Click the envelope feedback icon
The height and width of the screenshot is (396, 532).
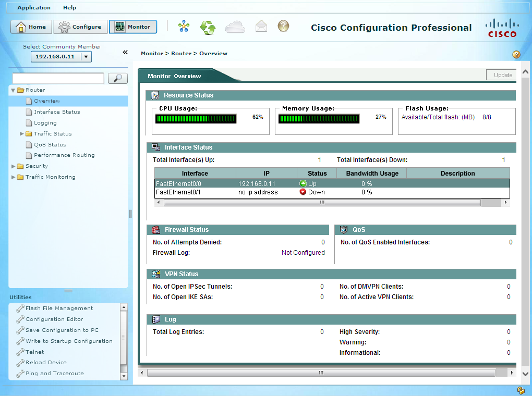(261, 27)
